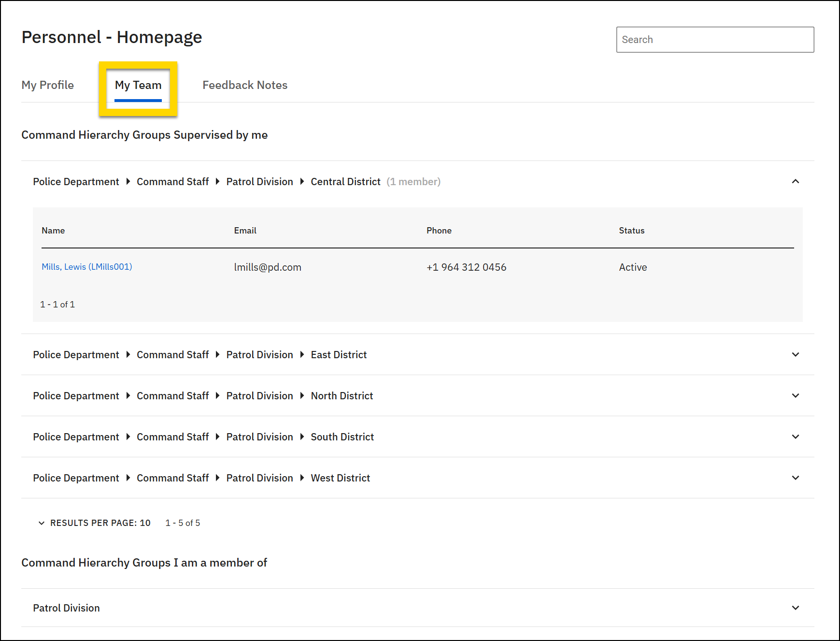The width and height of the screenshot is (840, 641).
Task: Expand the South District group chevron
Action: point(796,437)
